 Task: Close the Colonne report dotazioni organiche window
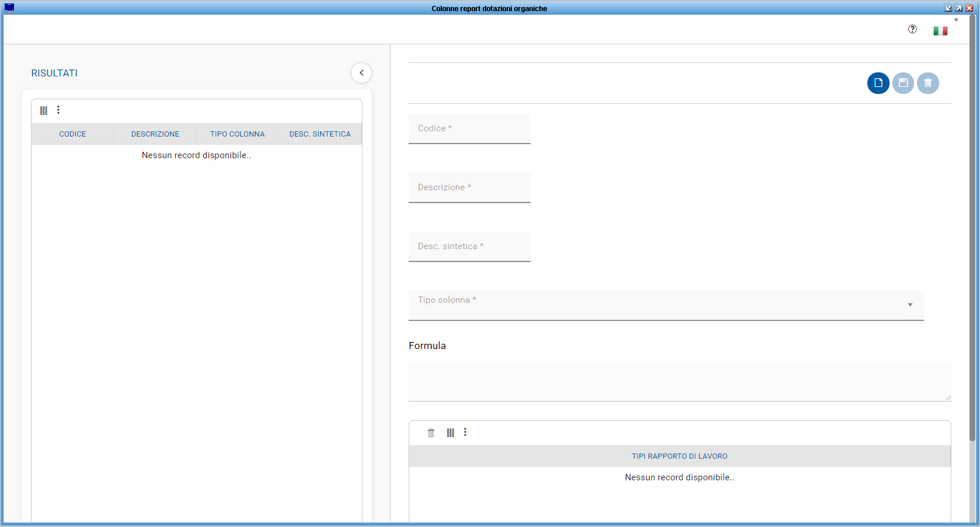tap(969, 8)
